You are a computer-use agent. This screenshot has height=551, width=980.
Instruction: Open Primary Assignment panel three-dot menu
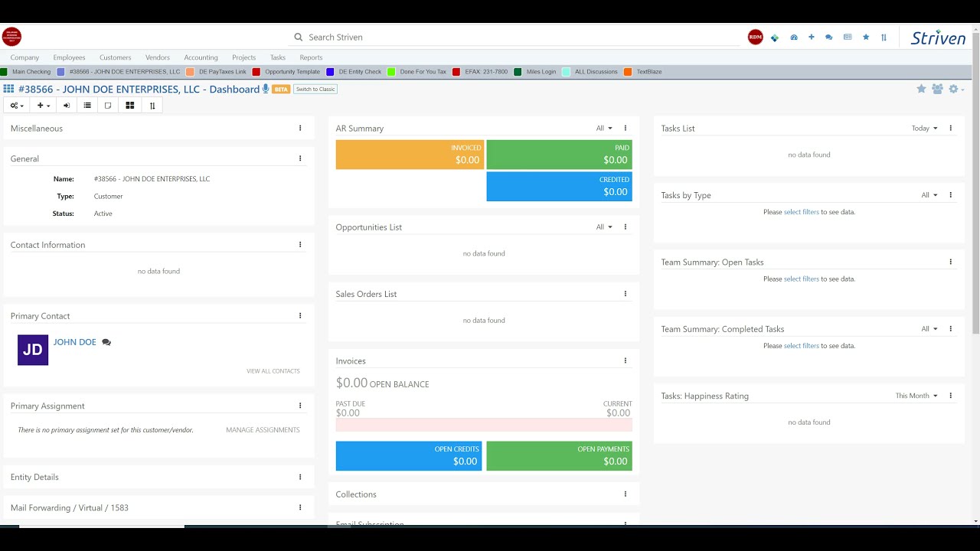coord(300,406)
